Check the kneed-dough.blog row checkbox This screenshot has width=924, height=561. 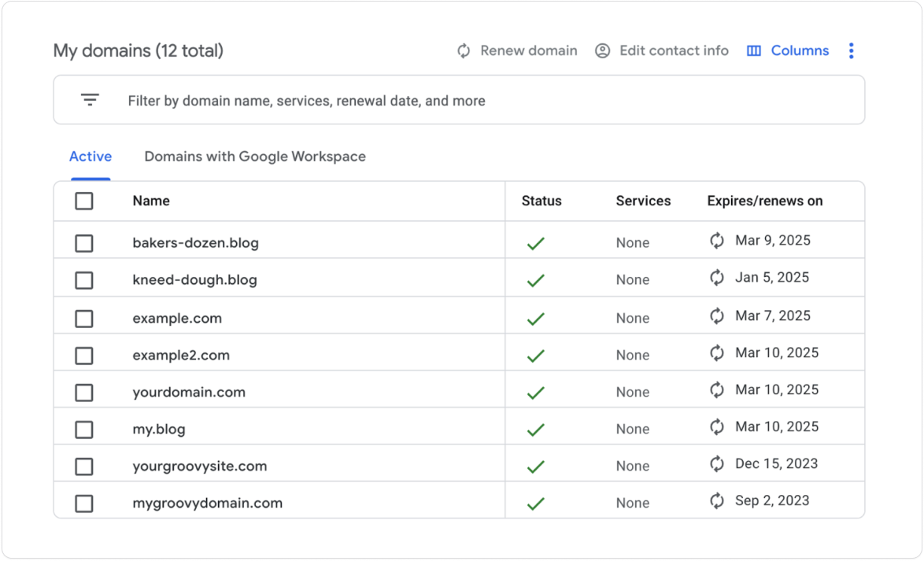(x=84, y=280)
